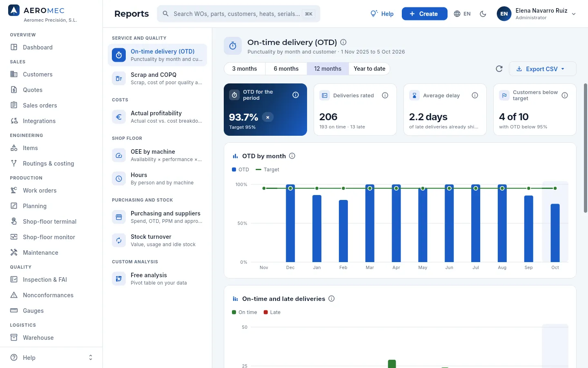Toggle the OTD legend series
This screenshot has width=588, height=368.
click(241, 169)
